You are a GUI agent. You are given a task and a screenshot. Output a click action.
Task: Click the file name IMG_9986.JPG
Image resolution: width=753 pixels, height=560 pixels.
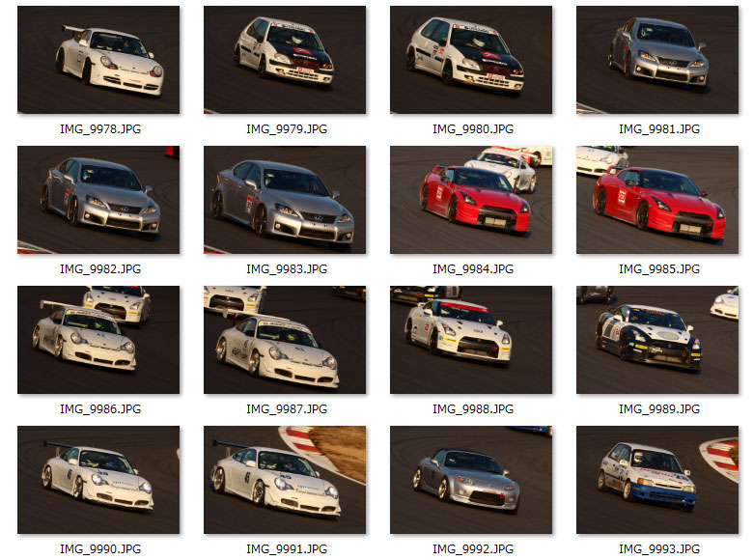tap(100, 409)
